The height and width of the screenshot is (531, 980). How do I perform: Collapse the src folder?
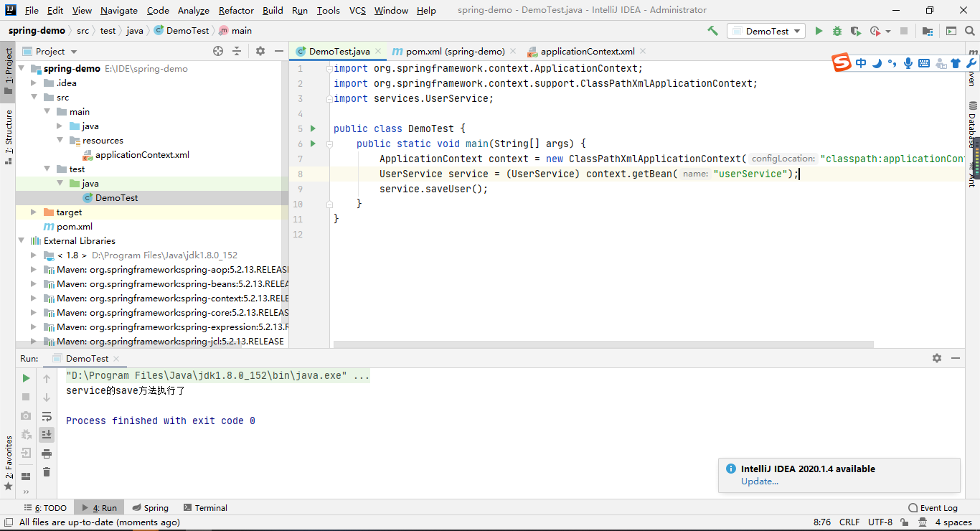point(34,98)
